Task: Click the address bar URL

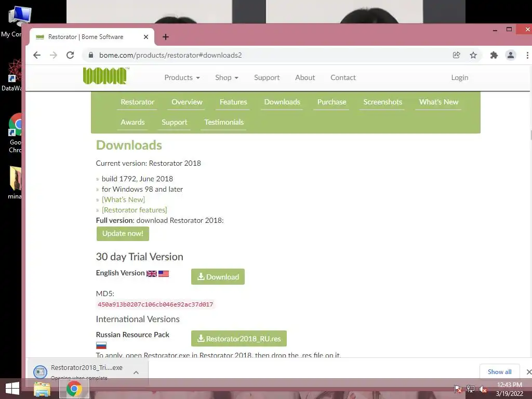Action: click(x=170, y=55)
